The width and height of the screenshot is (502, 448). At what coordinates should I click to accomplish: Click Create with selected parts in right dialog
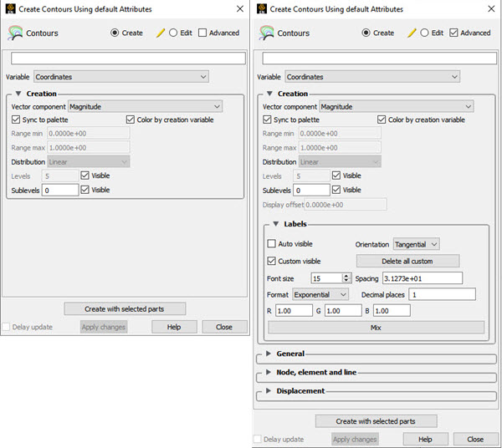376,421
